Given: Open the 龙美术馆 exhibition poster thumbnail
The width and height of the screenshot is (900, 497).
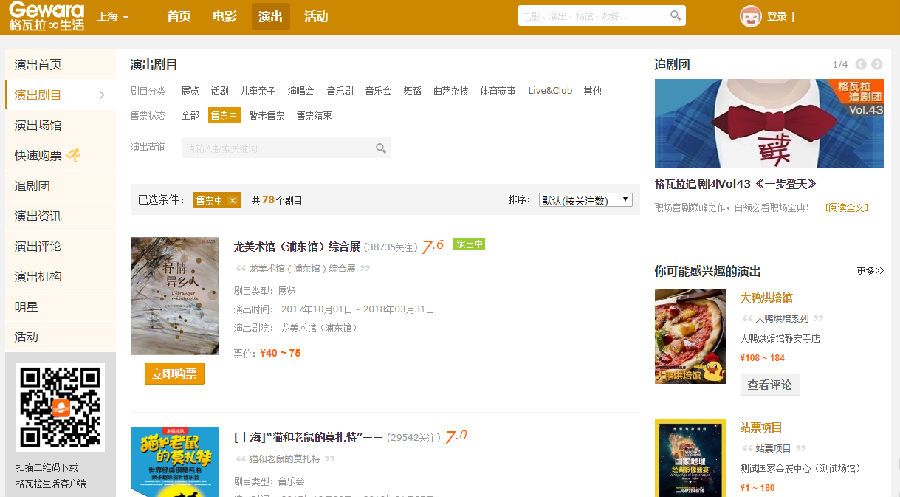Looking at the screenshot, I should pos(174,296).
